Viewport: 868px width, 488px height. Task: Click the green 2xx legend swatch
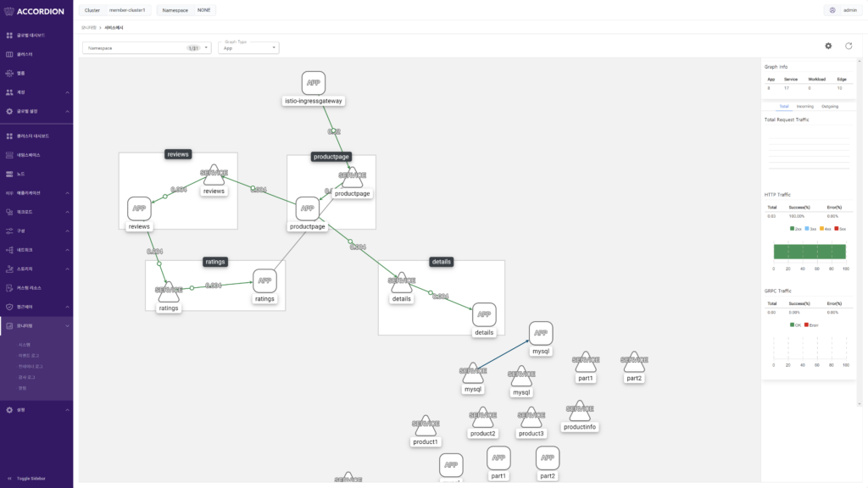[x=793, y=229]
